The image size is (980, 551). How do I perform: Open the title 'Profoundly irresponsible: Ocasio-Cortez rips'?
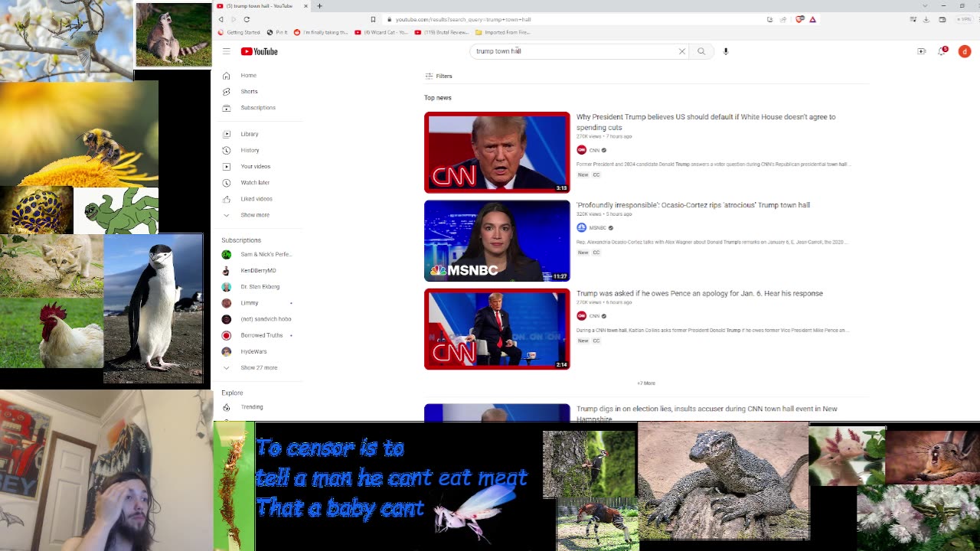[x=693, y=205]
